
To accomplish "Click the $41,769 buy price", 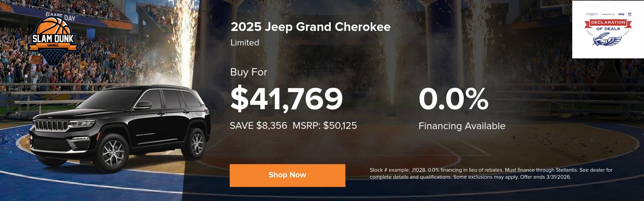I will pos(286,99).
